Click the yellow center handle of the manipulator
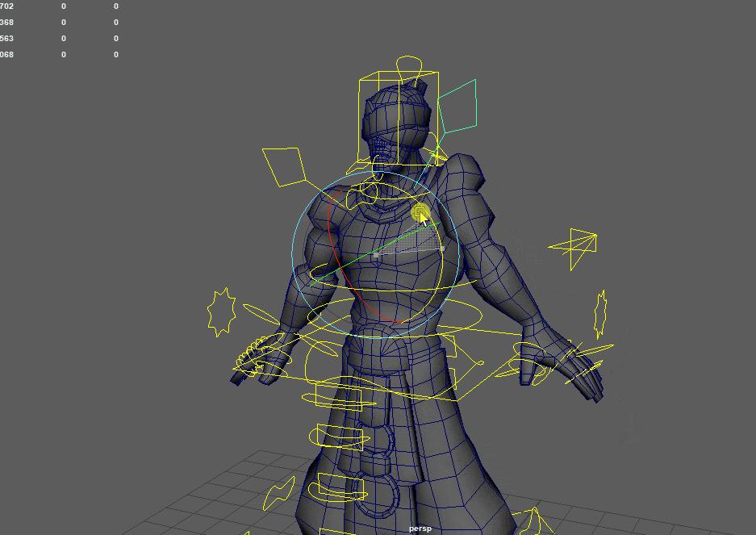 [x=420, y=212]
